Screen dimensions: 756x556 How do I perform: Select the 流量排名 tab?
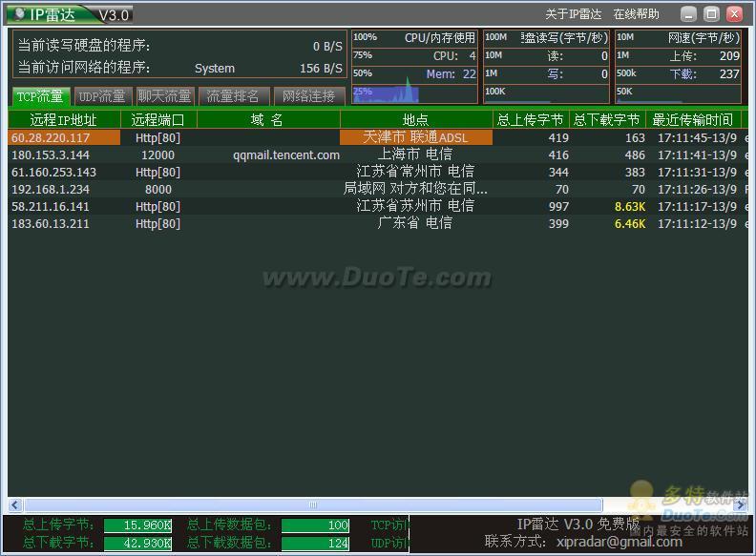(x=233, y=96)
